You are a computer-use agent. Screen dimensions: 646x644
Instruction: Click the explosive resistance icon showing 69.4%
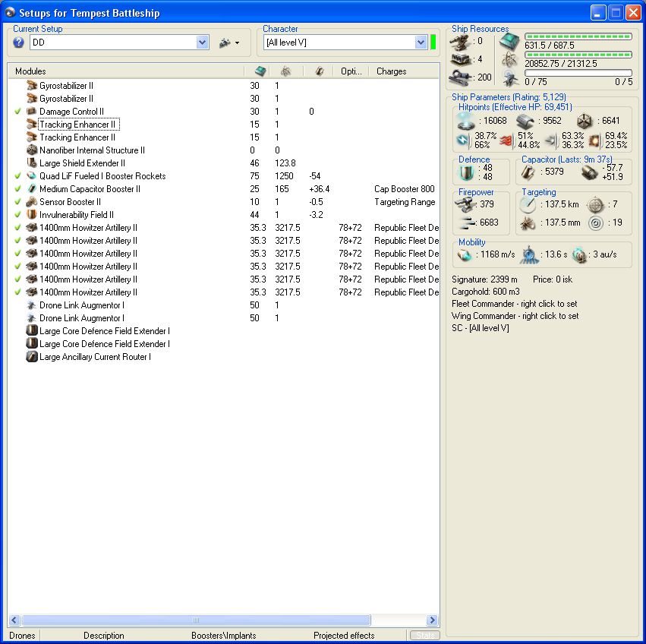(595, 141)
